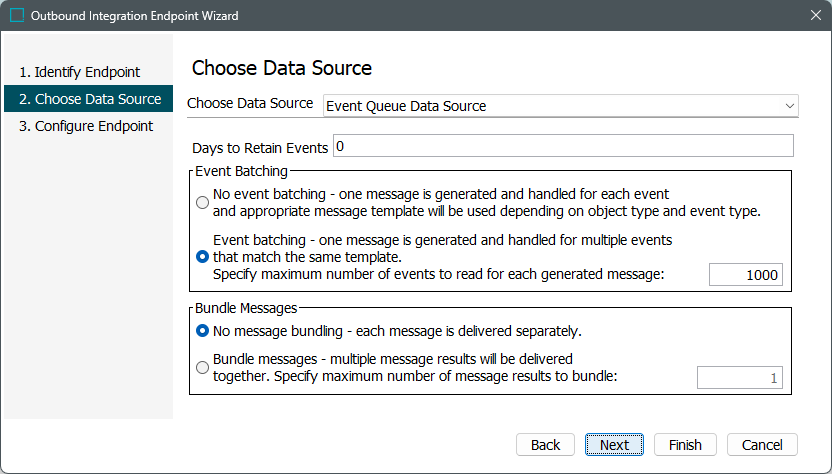832x474 pixels.
Task: Click the wizard window icon in title bar
Action: (16, 16)
